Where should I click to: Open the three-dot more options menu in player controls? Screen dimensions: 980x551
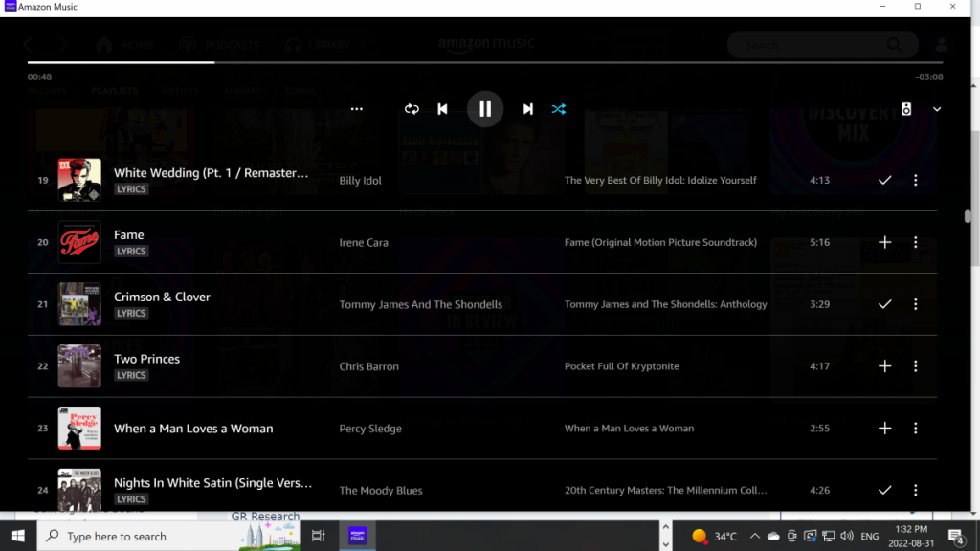(356, 109)
